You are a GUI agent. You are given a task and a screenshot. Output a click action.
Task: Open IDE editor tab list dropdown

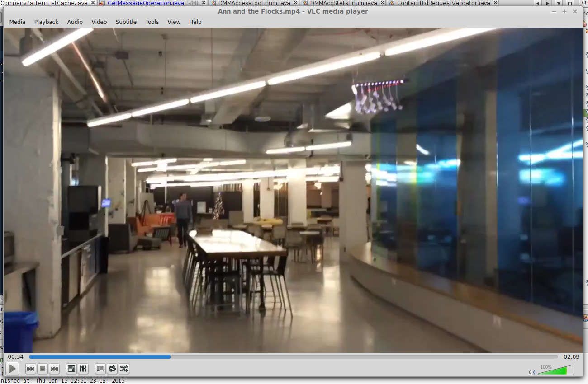pos(558,3)
